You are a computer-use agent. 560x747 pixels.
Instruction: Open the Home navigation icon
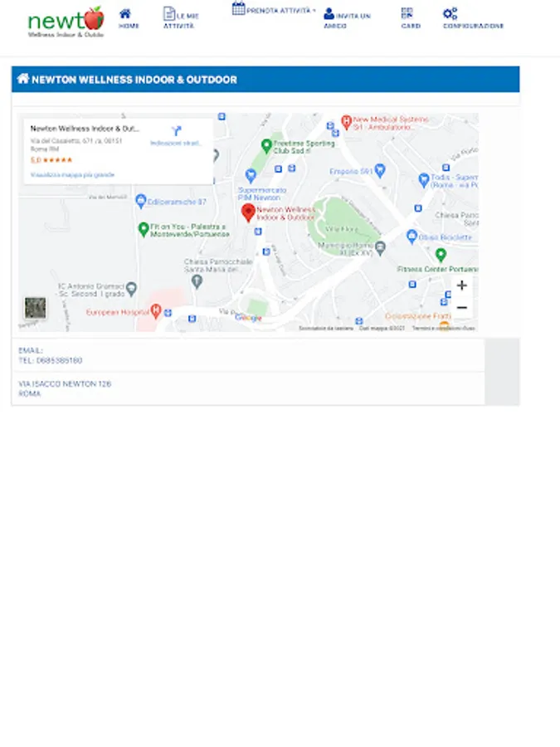tap(125, 13)
